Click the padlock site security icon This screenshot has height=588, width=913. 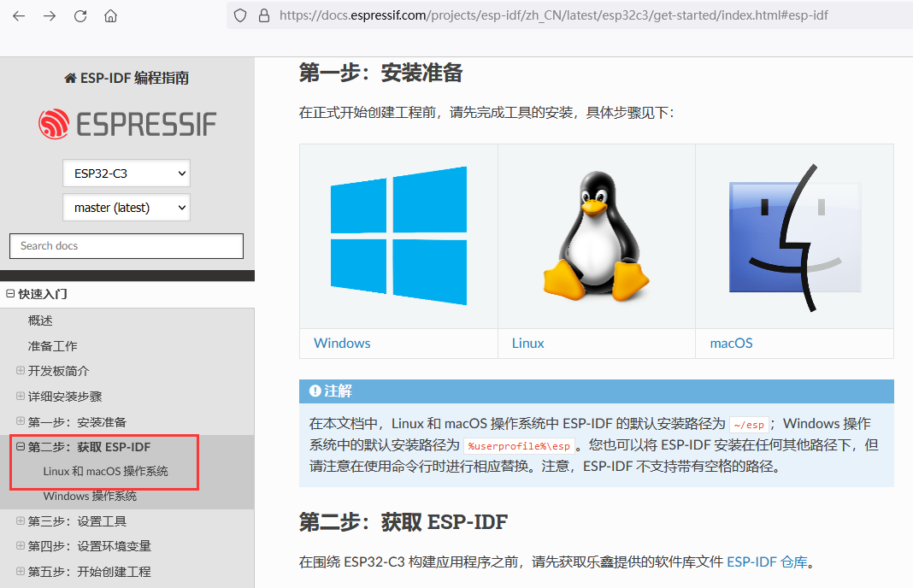point(264,15)
